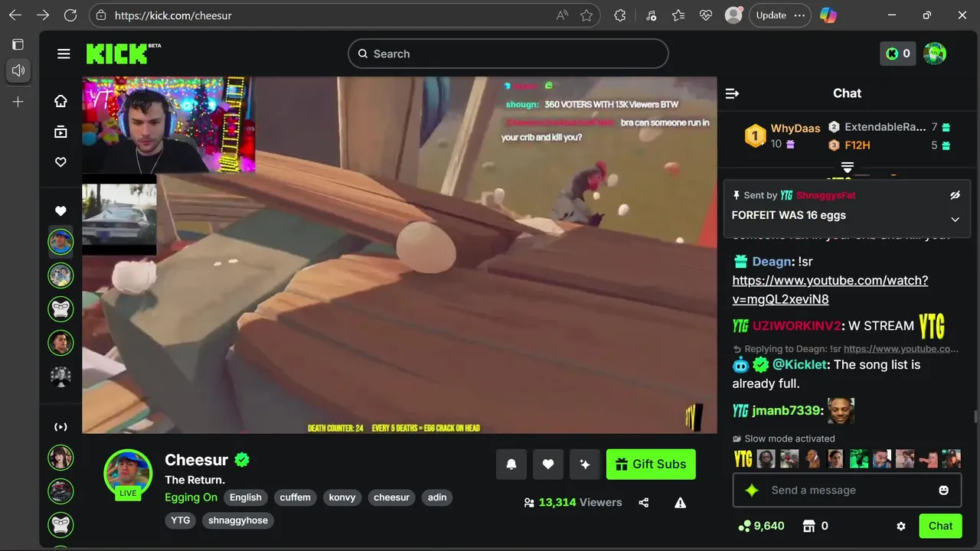
Task: Click the video player
Action: click(x=400, y=255)
